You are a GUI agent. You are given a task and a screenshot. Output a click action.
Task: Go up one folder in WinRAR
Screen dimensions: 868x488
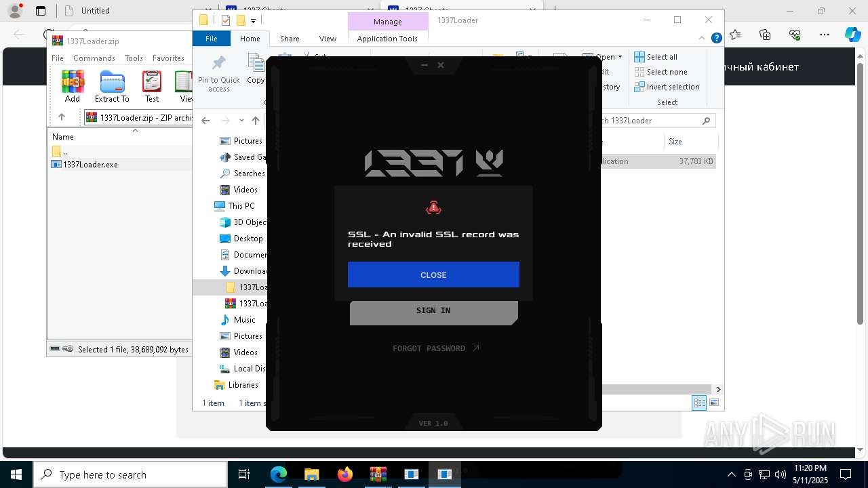[62, 117]
